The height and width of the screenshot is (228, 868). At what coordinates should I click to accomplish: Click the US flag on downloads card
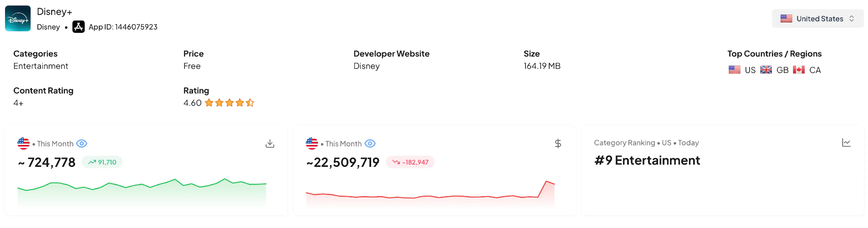(x=24, y=143)
